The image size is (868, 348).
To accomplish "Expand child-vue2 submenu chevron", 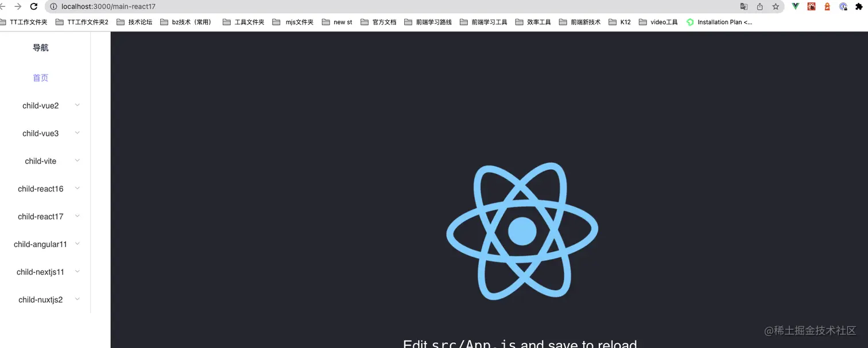I will 77,105.
